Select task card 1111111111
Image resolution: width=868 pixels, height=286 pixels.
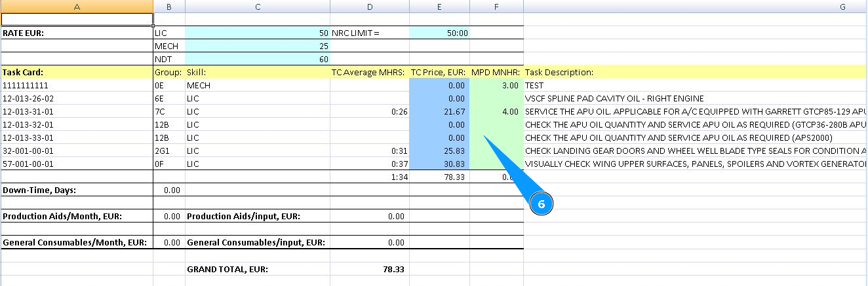[x=77, y=85]
